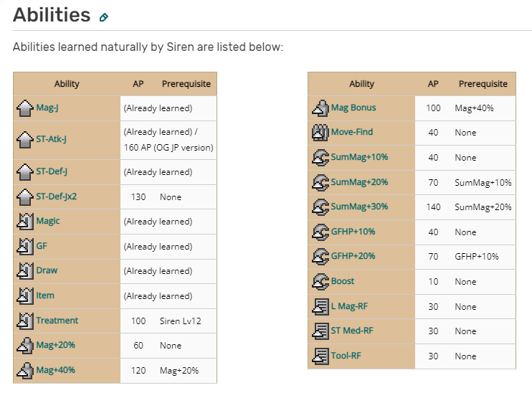Open the Magic command link

click(x=48, y=221)
